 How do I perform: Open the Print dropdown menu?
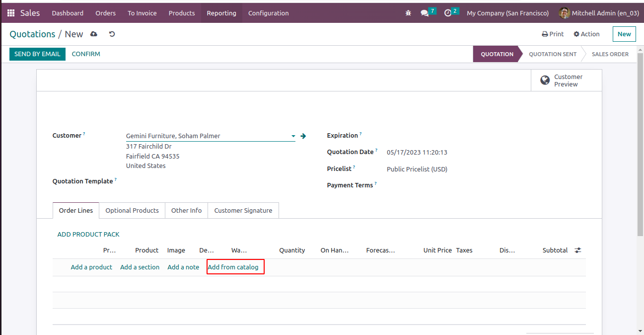tap(553, 34)
